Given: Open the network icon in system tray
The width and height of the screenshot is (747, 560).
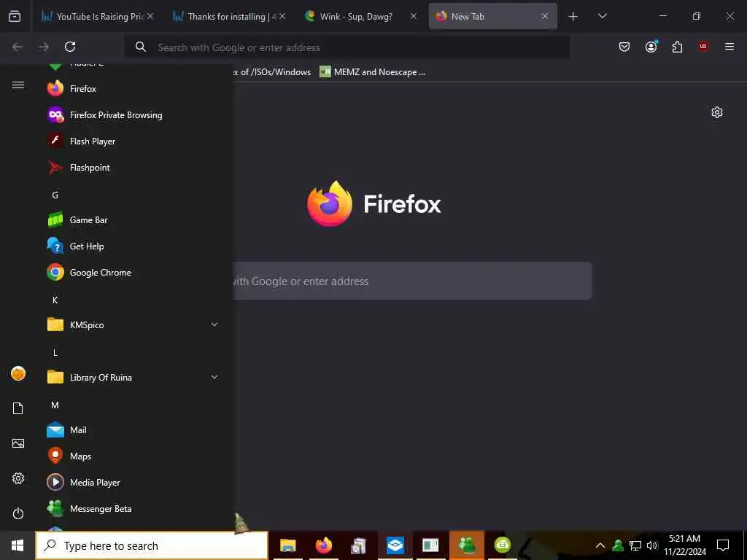Looking at the screenshot, I should [635, 545].
